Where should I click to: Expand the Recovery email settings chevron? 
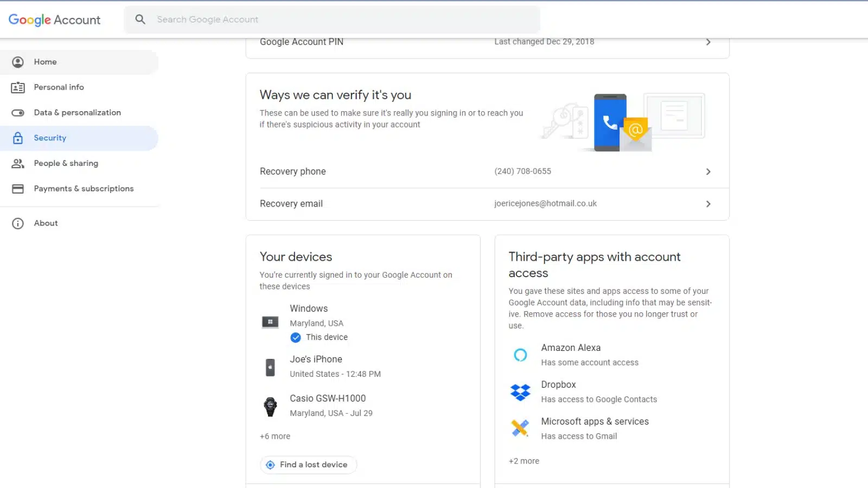point(709,204)
